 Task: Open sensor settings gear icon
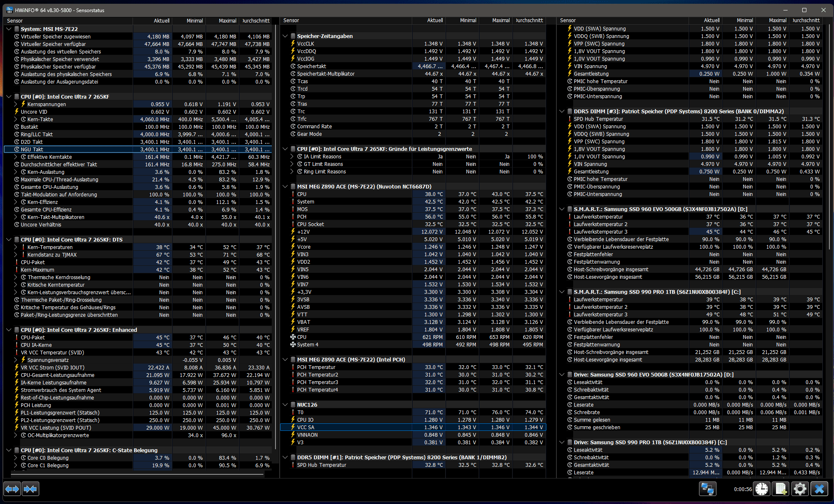[x=800, y=489]
